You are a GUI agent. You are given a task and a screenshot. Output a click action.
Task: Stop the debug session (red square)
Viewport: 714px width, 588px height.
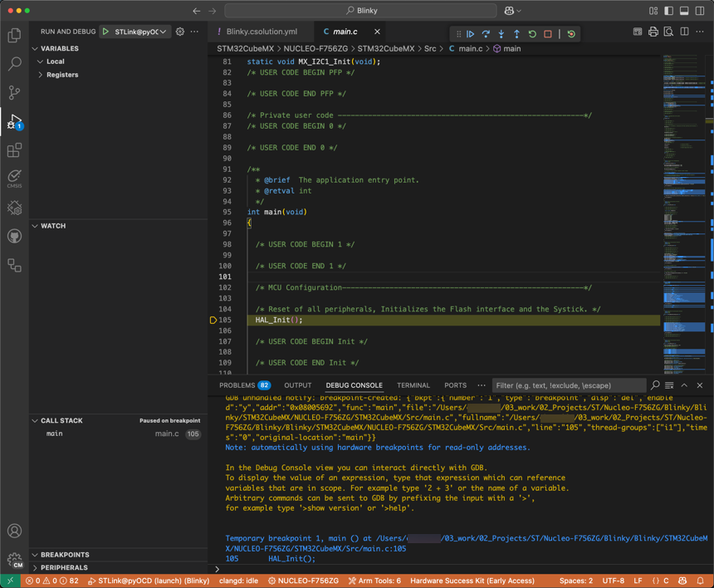pyautogui.click(x=548, y=34)
